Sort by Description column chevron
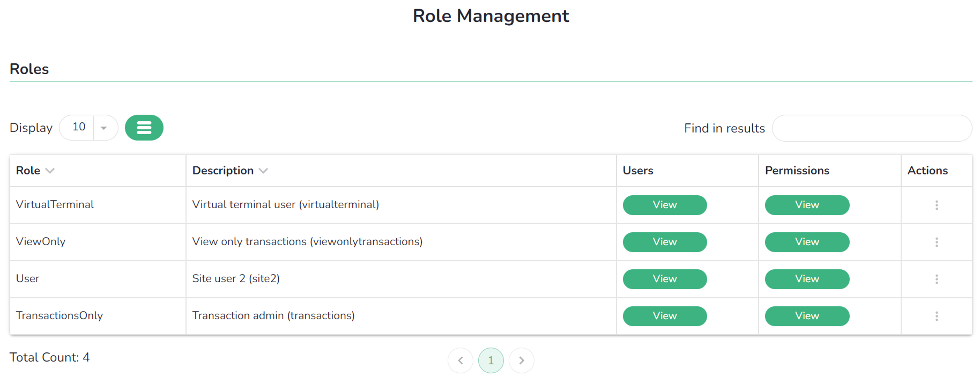This screenshot has height=383, width=980. (263, 171)
